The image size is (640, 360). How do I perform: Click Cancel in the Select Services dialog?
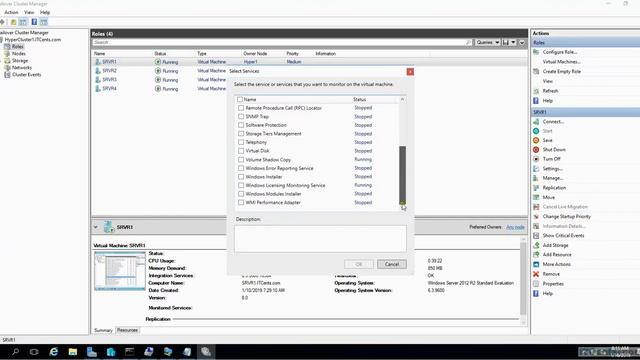(x=391, y=264)
